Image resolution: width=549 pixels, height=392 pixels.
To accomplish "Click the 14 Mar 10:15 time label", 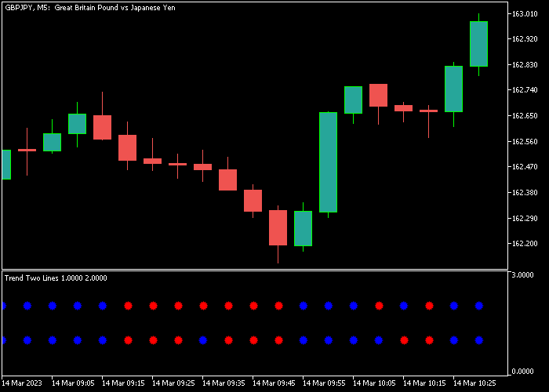I will tap(424, 383).
